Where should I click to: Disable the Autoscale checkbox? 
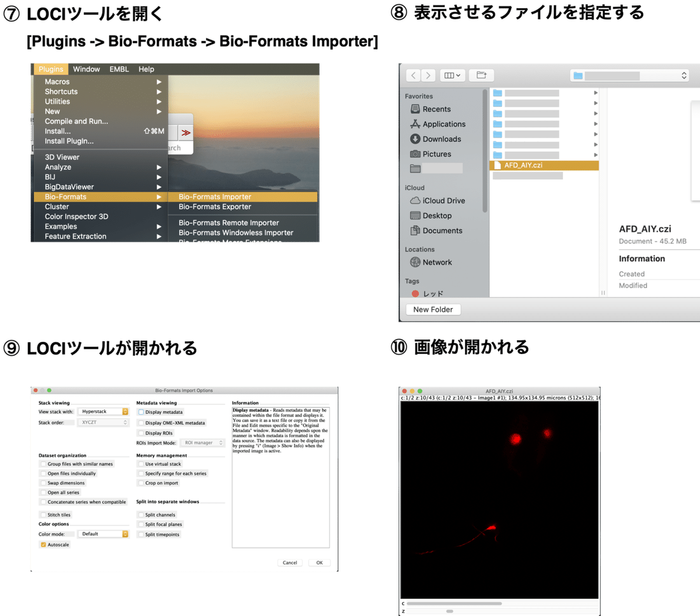tap(43, 545)
